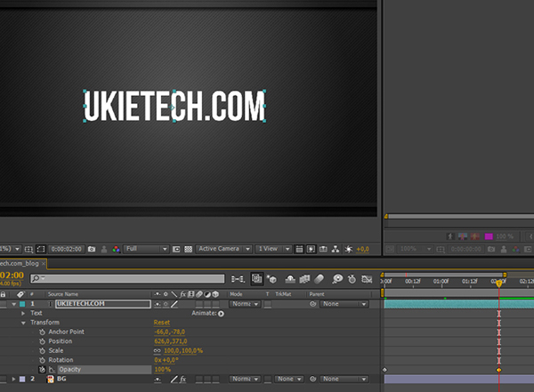Viewport: 534px width, 392px height.
Task: Click the Anchor Point value -66,0,-78,0
Action: pyautogui.click(x=170, y=332)
